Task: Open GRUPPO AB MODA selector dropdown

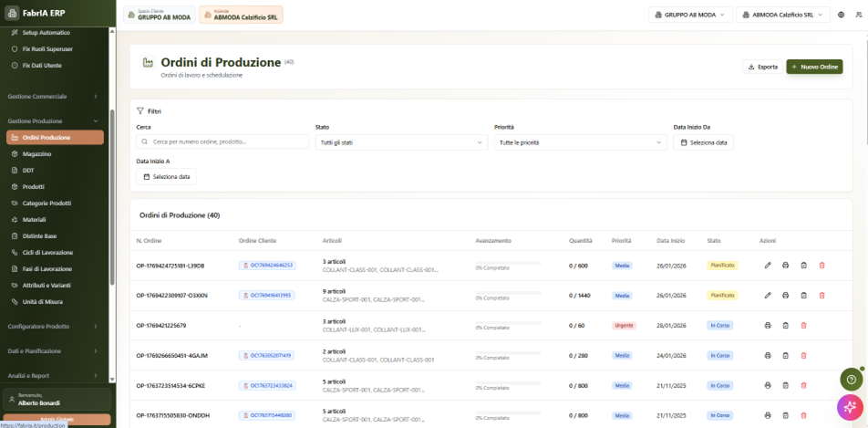Action: click(x=690, y=15)
